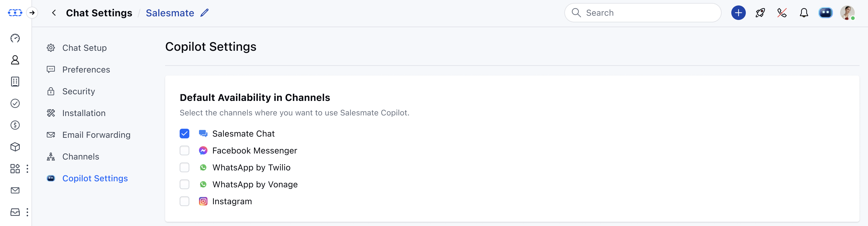Open Products cube icon in sidebar
Screen dimensions: 868x226
(15, 147)
